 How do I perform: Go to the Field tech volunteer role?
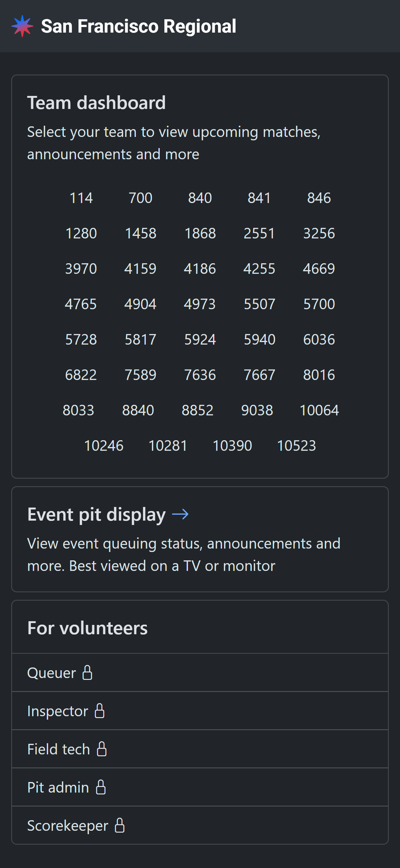59,749
